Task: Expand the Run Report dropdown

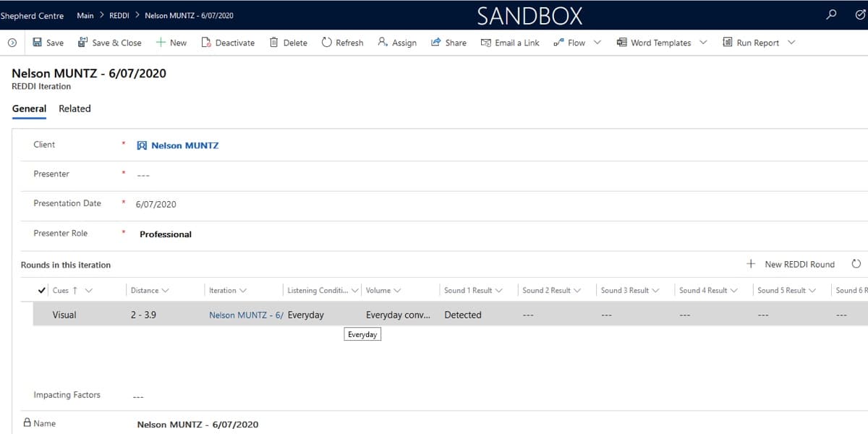Action: (791, 43)
